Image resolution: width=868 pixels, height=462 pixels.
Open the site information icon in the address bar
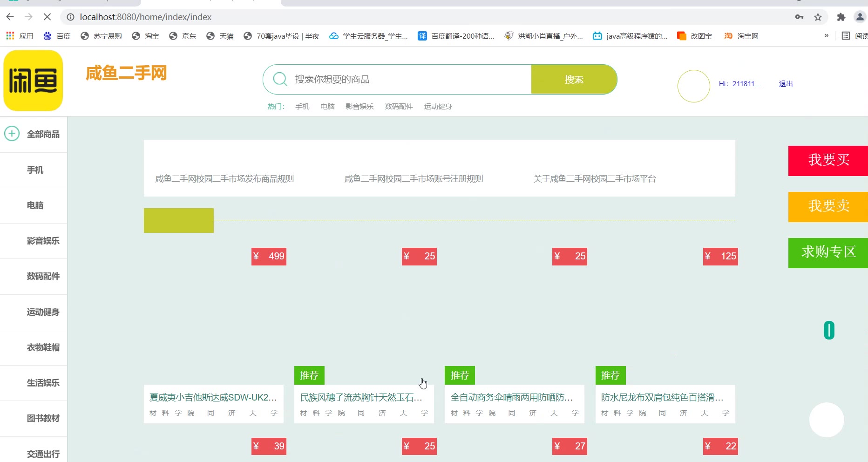point(70,17)
